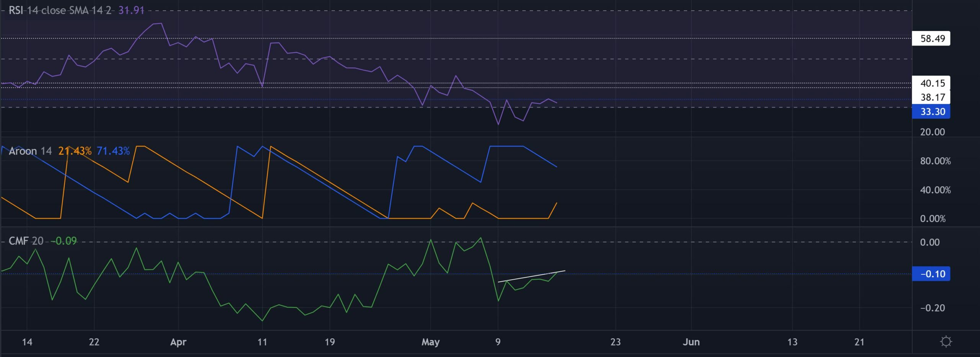Click the Apr label on time axis
980x357 pixels.
(x=178, y=342)
